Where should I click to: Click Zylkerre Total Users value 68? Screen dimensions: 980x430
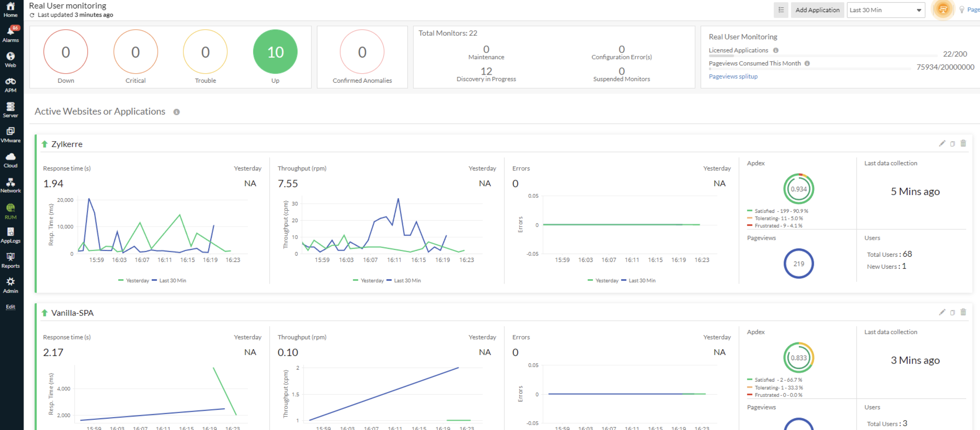(x=907, y=254)
